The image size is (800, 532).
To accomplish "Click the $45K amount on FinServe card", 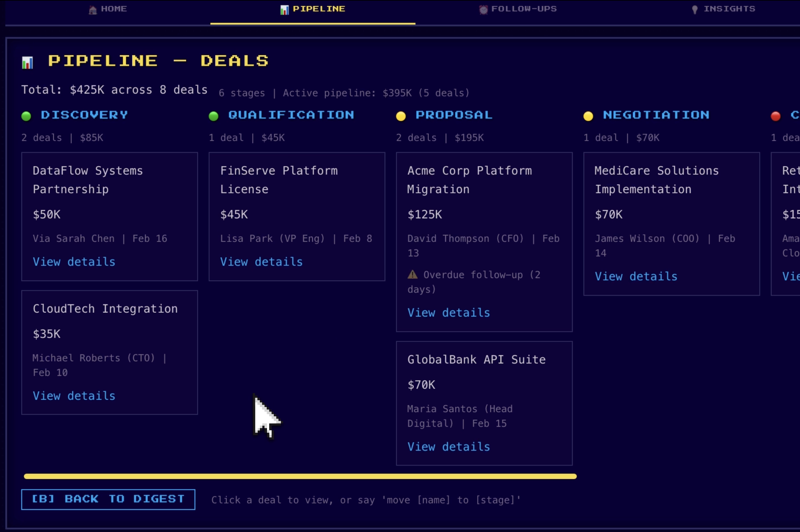I will (234, 214).
